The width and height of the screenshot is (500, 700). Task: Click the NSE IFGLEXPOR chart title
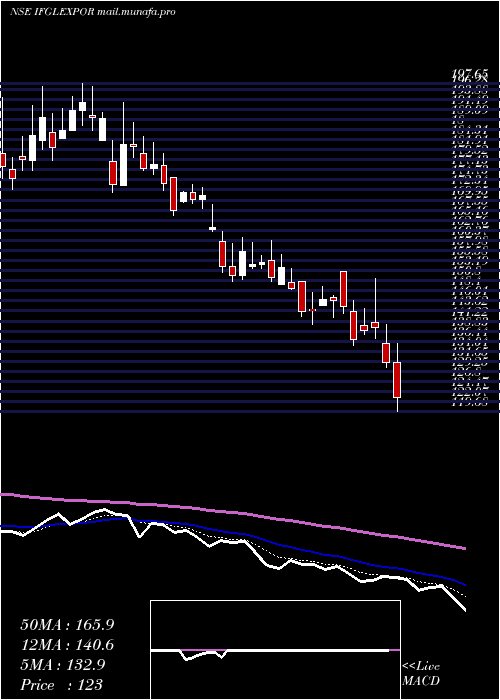92,12
